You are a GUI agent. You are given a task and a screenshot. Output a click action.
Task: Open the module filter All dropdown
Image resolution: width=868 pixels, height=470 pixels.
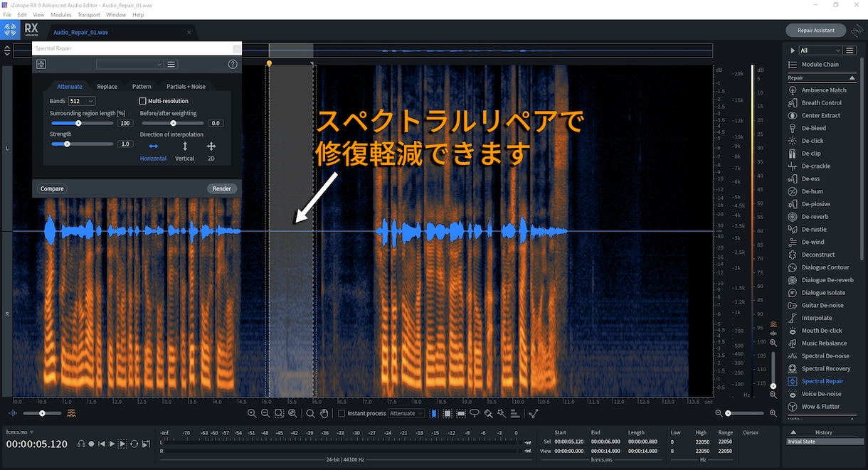[x=821, y=50]
